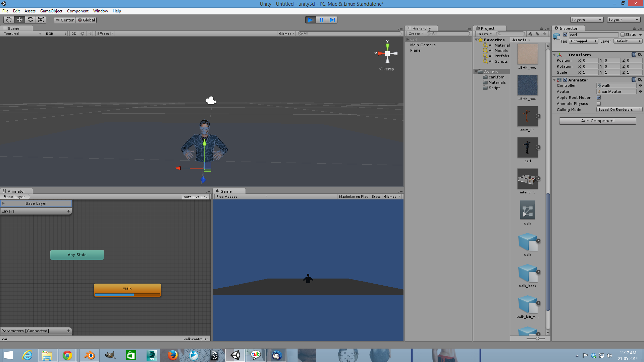Open the GameObject menu

click(x=51, y=11)
